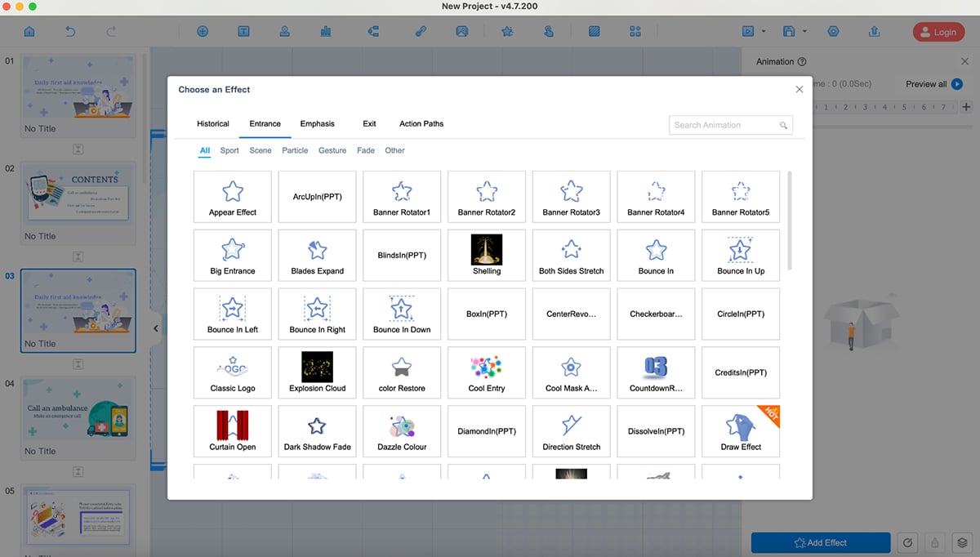This screenshot has height=557, width=980.
Task: Open the Save dropdown arrow
Action: pyautogui.click(x=804, y=31)
